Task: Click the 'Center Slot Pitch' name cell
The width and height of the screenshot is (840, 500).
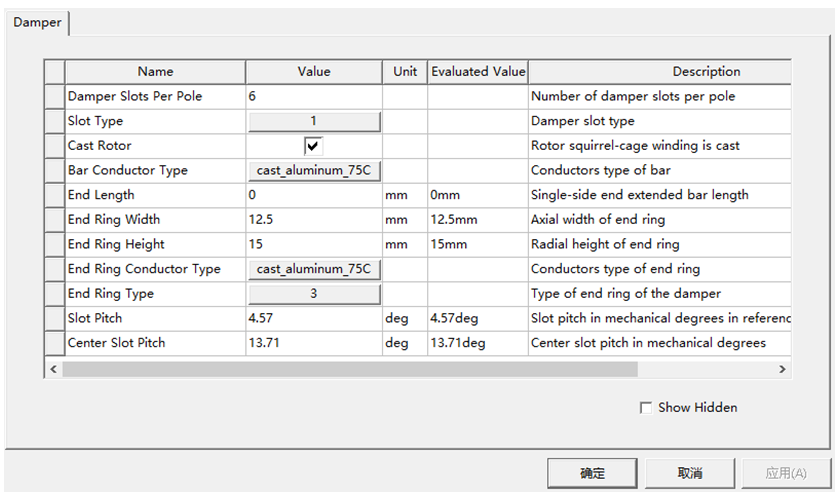Action: tap(155, 343)
